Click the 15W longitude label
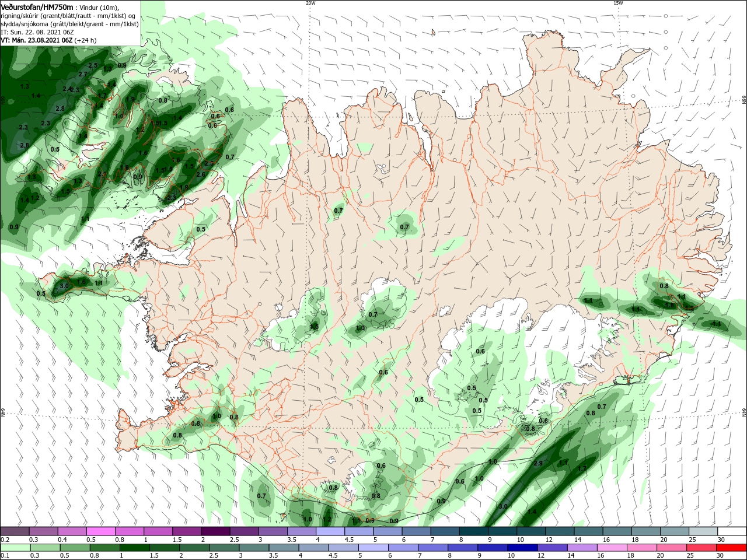 point(619,3)
